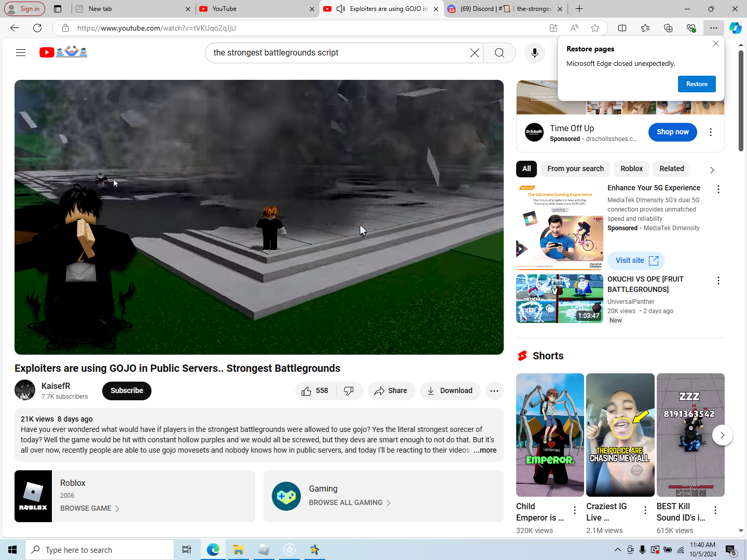Refresh the page
This screenshot has height=560, width=747.
click(x=37, y=28)
